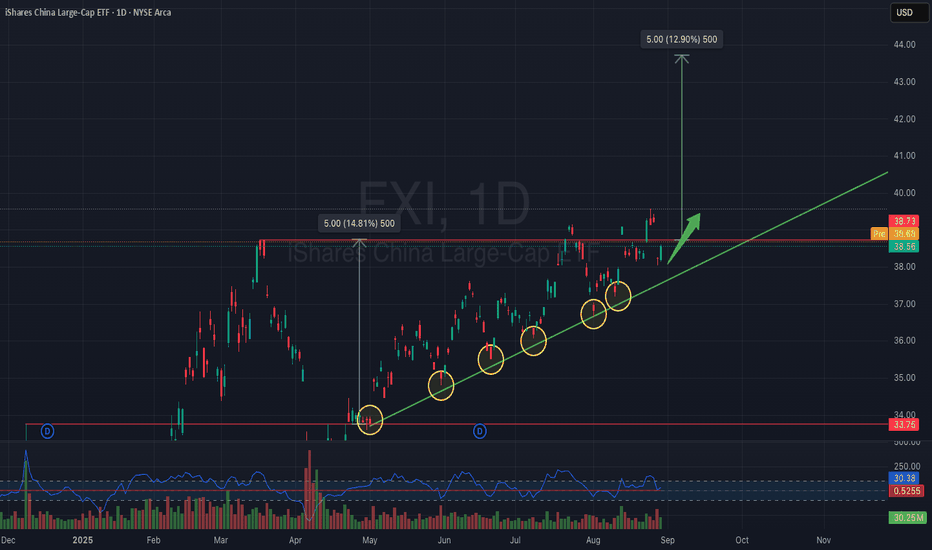Click the 43.00 price axis label

904,82
